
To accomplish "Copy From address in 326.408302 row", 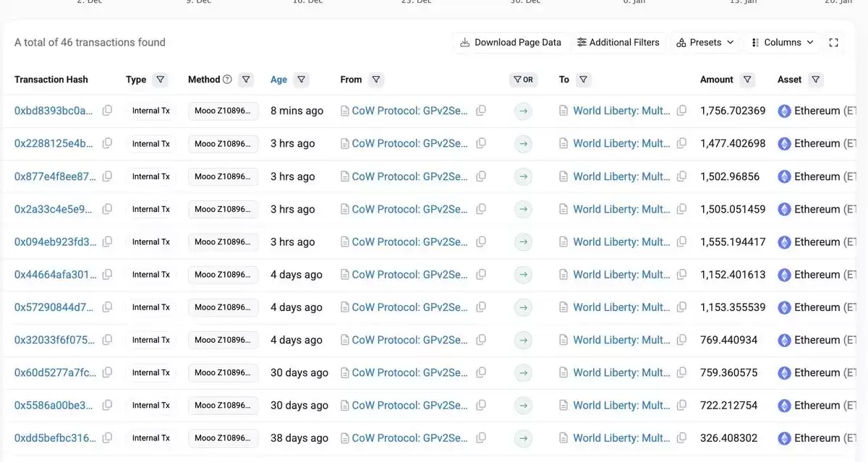I will tap(481, 438).
